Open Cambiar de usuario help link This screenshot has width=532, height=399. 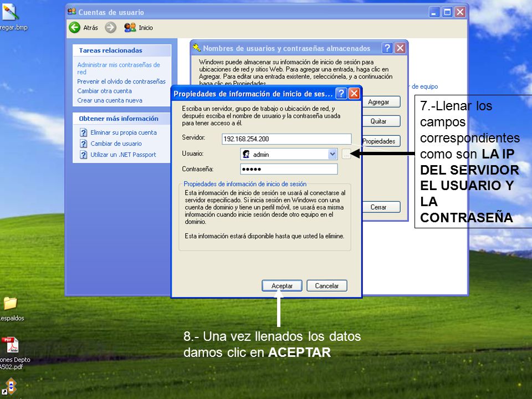tap(116, 144)
